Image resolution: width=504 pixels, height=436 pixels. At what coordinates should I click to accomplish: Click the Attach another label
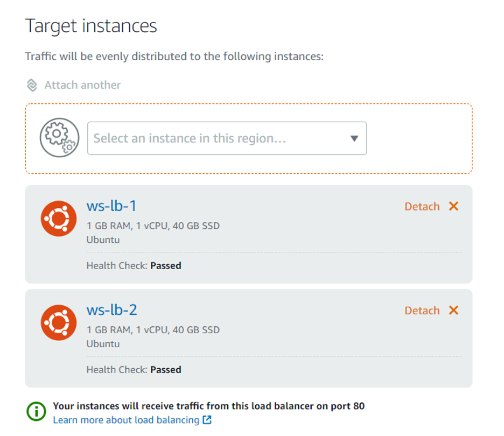(82, 85)
